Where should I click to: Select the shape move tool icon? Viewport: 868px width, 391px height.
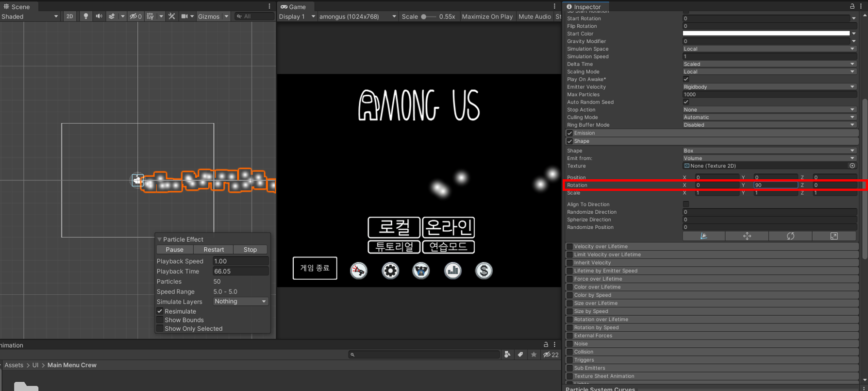pos(747,236)
